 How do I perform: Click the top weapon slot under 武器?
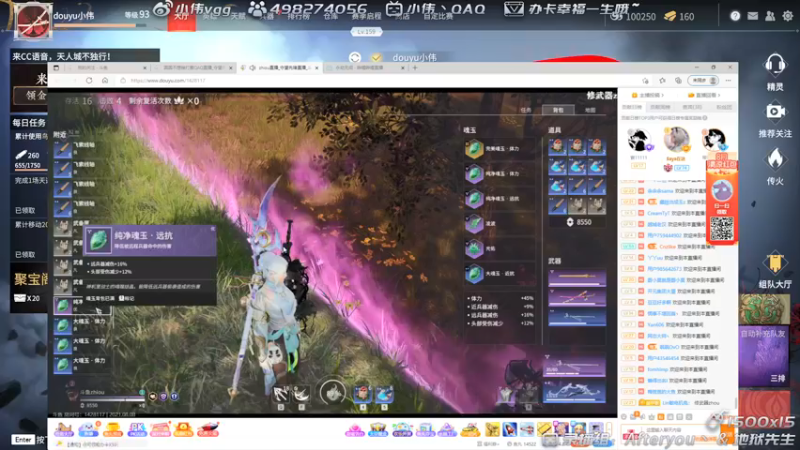coord(577,278)
